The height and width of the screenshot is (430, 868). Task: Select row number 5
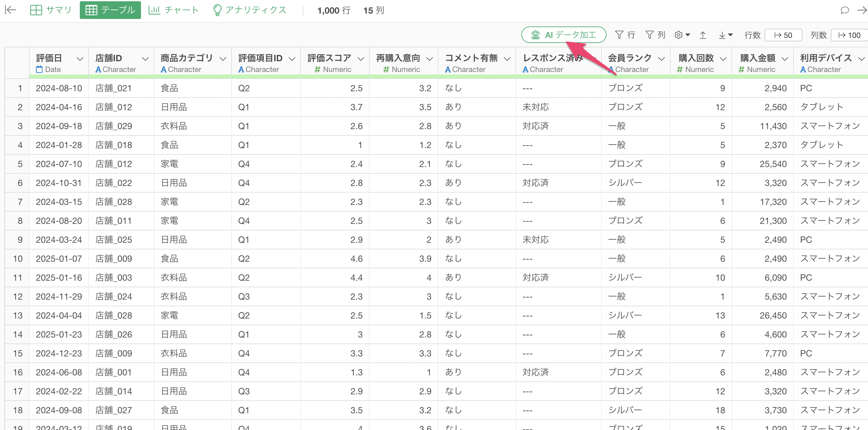tap(20, 164)
